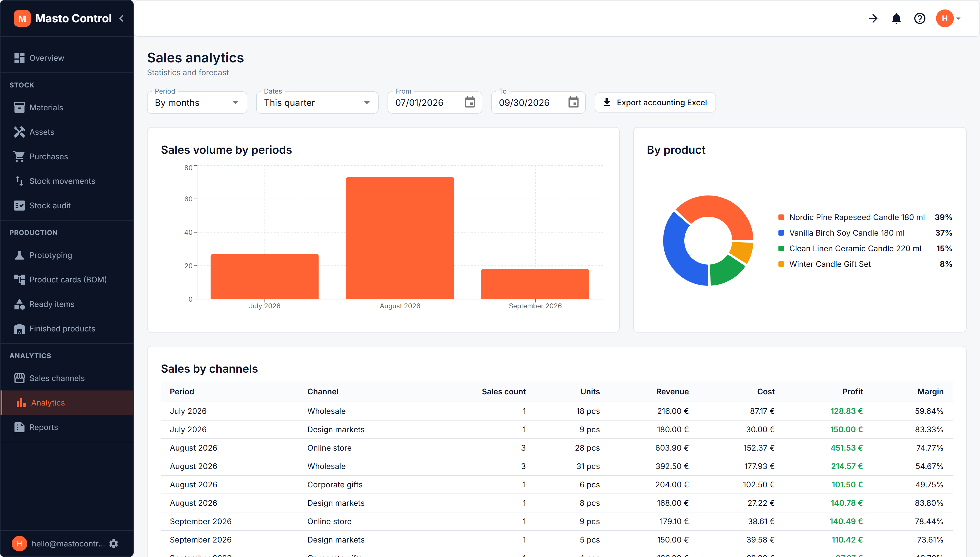Open Sales channels page
Image resolution: width=980 pixels, height=557 pixels.
click(x=67, y=378)
